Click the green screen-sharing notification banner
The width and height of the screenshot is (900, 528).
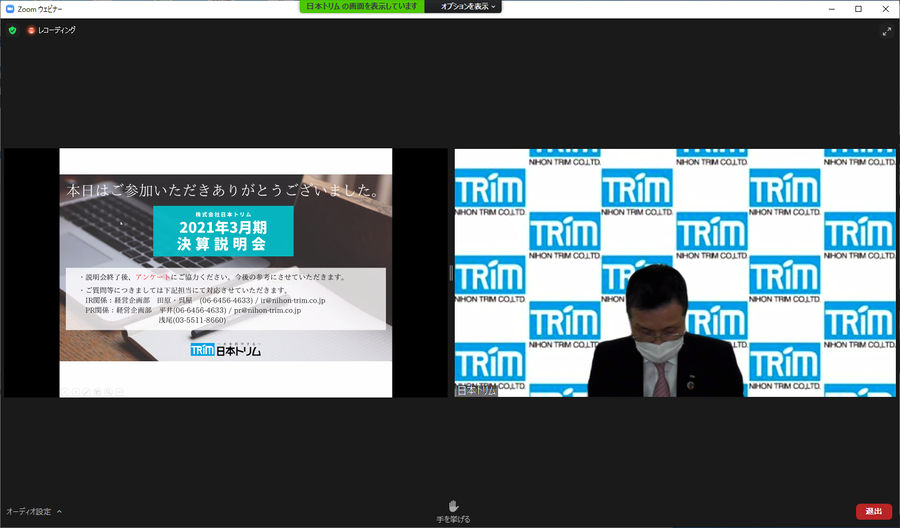(362, 6)
